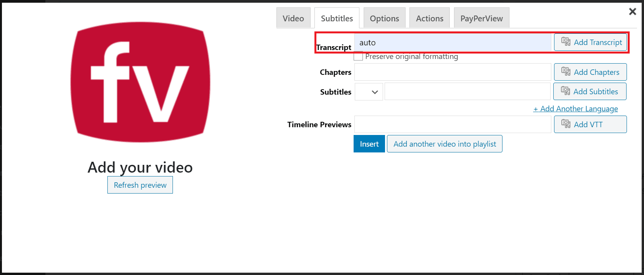Click the media icon on Add Subtitles

point(565,91)
